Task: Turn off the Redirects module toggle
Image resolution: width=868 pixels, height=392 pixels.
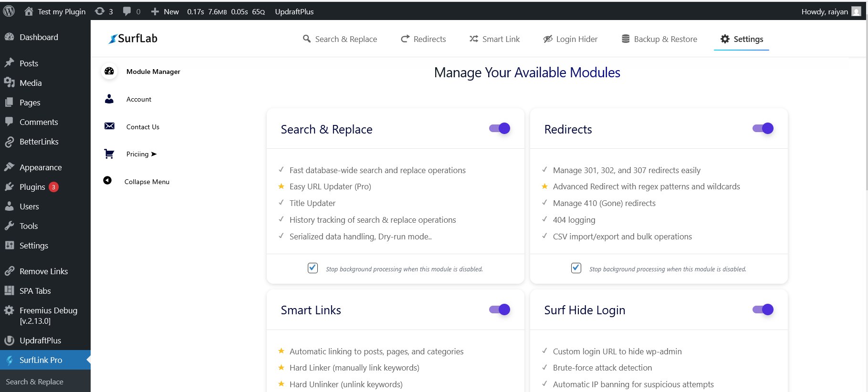Action: click(x=763, y=128)
